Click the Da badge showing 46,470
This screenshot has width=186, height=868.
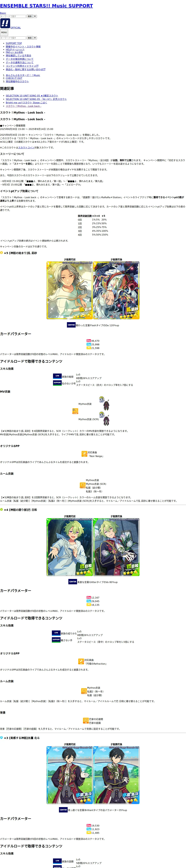(89, 341)
